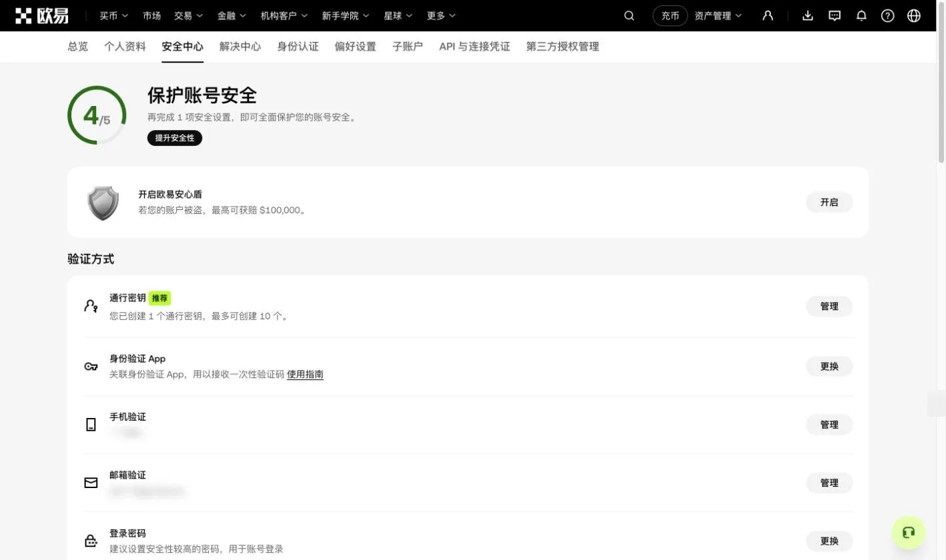
Task: Click the shield icon for 欧易安心盾
Action: point(103,203)
